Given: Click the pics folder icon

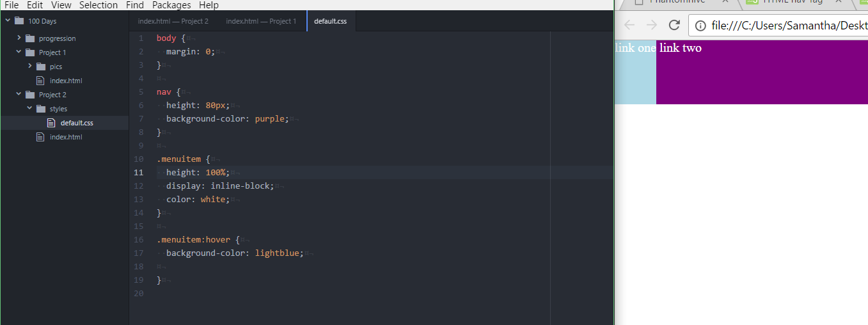Looking at the screenshot, I should click(x=41, y=67).
